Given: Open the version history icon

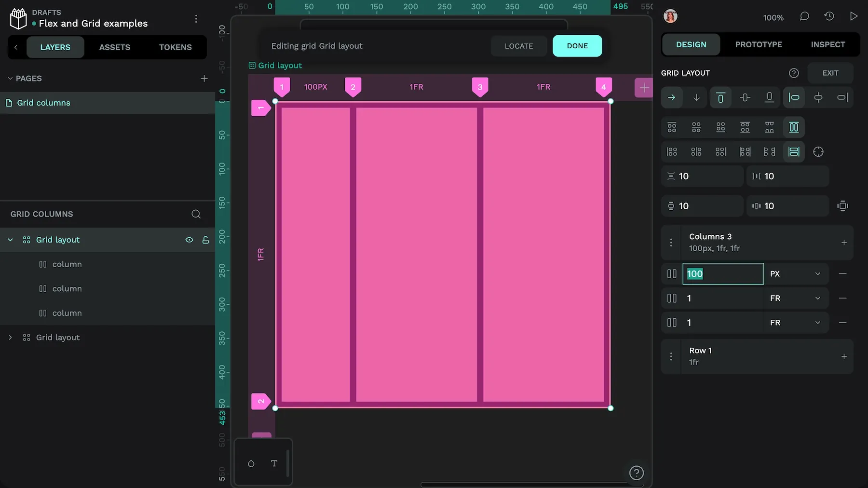Looking at the screenshot, I should point(829,16).
